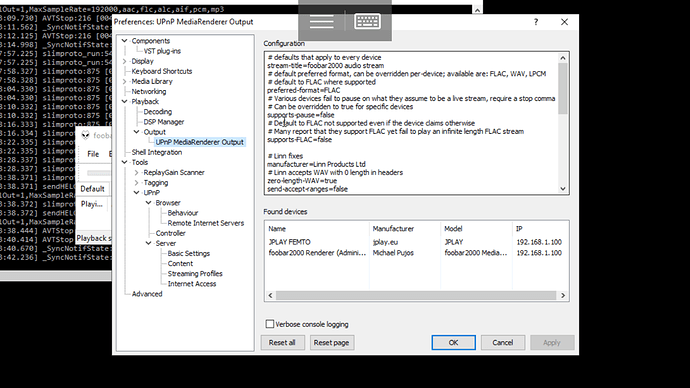The width and height of the screenshot is (690, 388).
Task: Click Configuration scrollbar up arrow
Action: coord(563,58)
